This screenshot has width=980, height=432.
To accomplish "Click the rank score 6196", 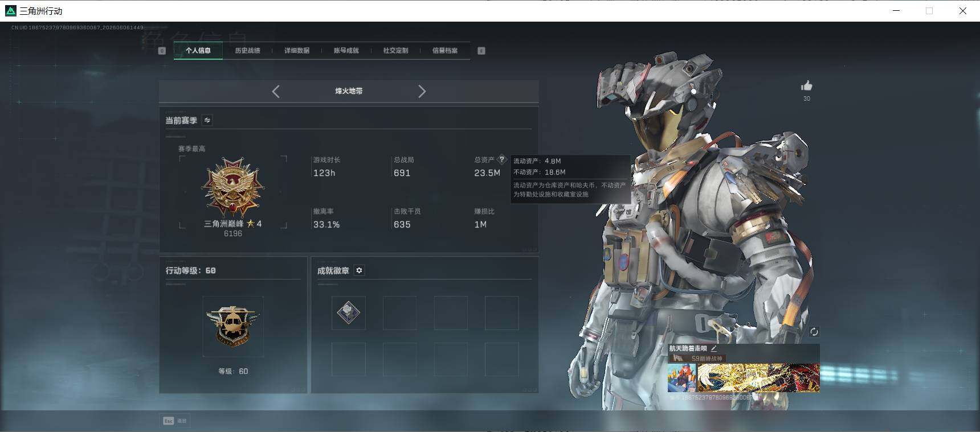I will [233, 233].
